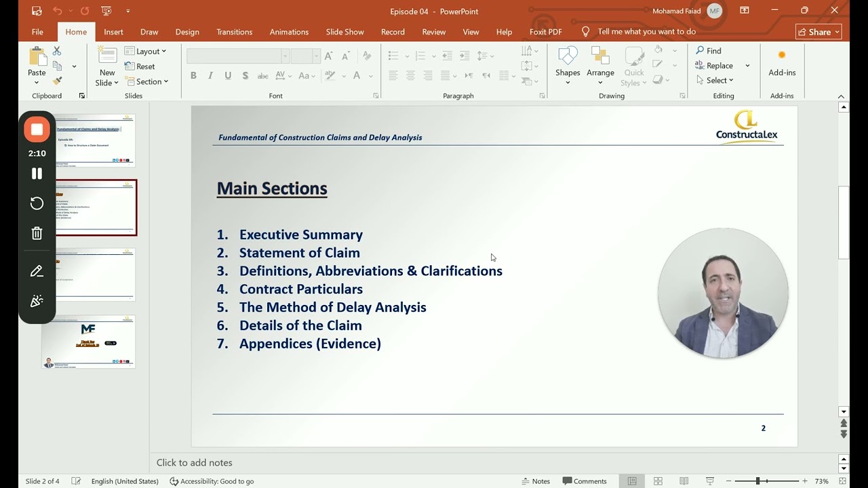Switch to Review tab
Viewport: 868px width, 488px height.
tap(434, 32)
